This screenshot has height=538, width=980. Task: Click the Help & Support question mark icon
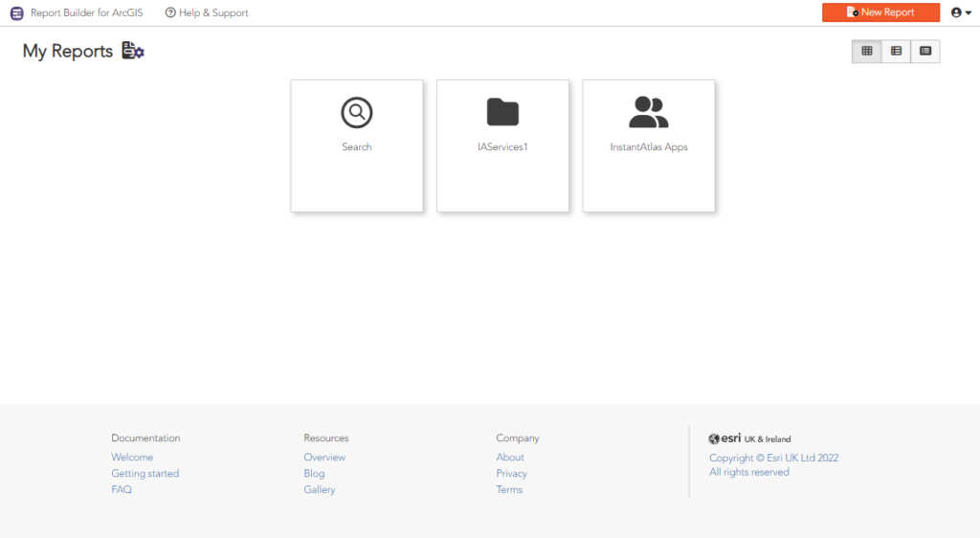click(x=170, y=12)
